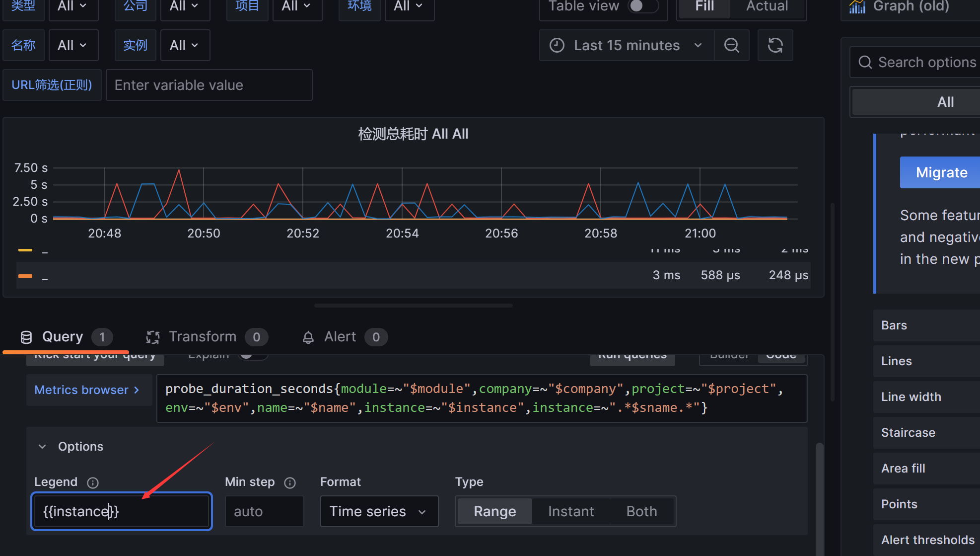Click the search icon in options search
This screenshot has height=556, width=980.
(865, 62)
